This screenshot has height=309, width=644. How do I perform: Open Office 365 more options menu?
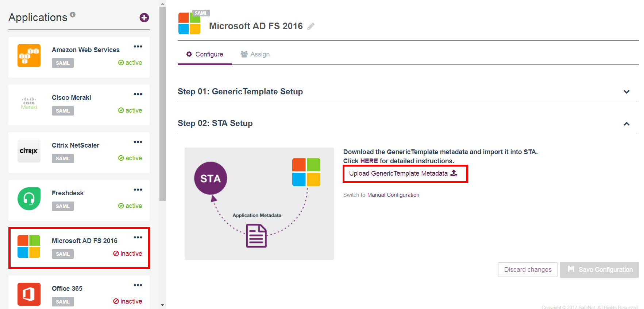point(138,285)
